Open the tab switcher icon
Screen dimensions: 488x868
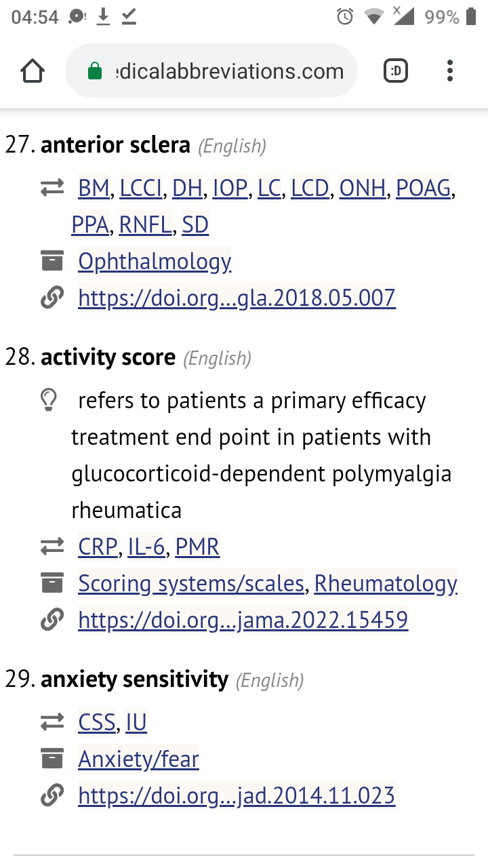click(x=396, y=71)
